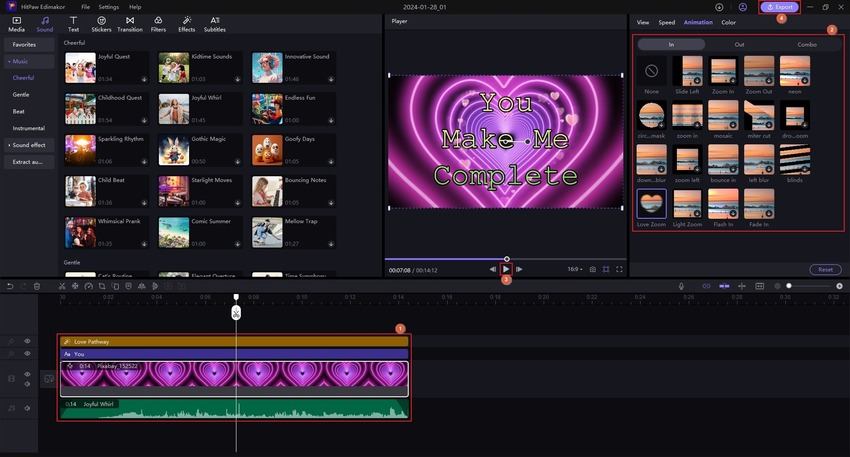The height and width of the screenshot is (457, 850).
Task: Open the Favorites section
Action: [29, 44]
